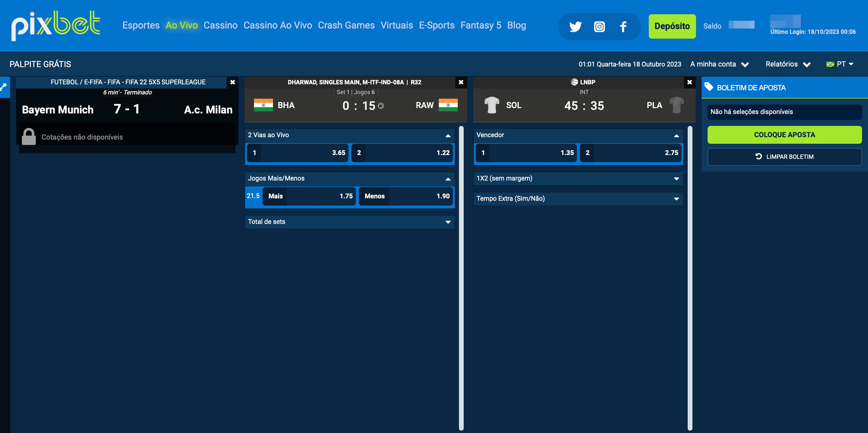This screenshot has width=868, height=433.
Task: Click the 6 min' - Terminado status
Action: point(127,92)
